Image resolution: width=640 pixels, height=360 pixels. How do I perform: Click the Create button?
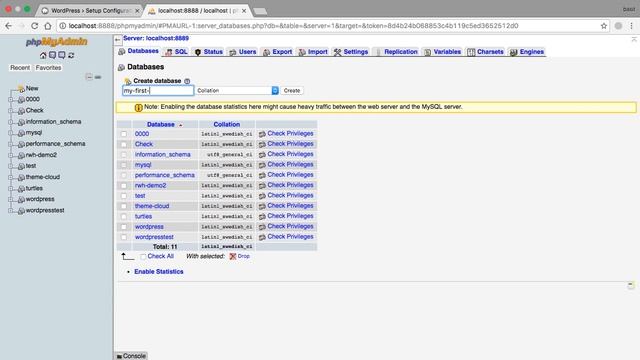[x=292, y=91]
